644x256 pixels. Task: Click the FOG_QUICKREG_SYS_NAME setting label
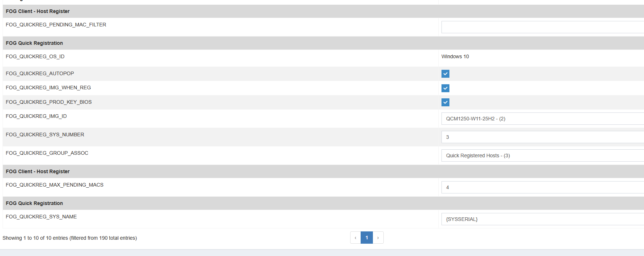point(41,217)
